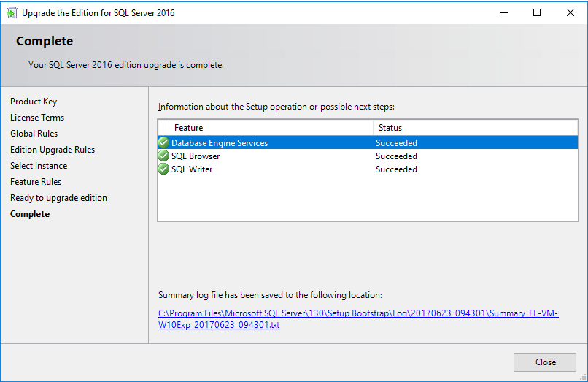Click the window title text
This screenshot has width=588, height=382.
pyautogui.click(x=98, y=13)
